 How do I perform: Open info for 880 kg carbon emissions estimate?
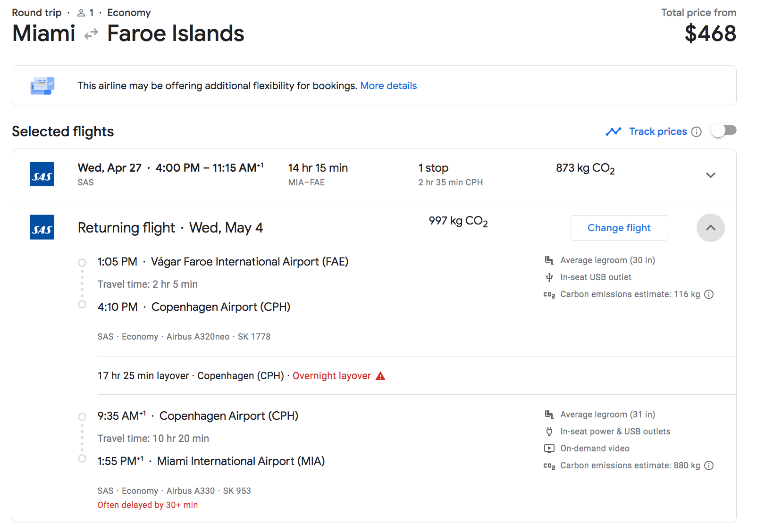pos(708,465)
